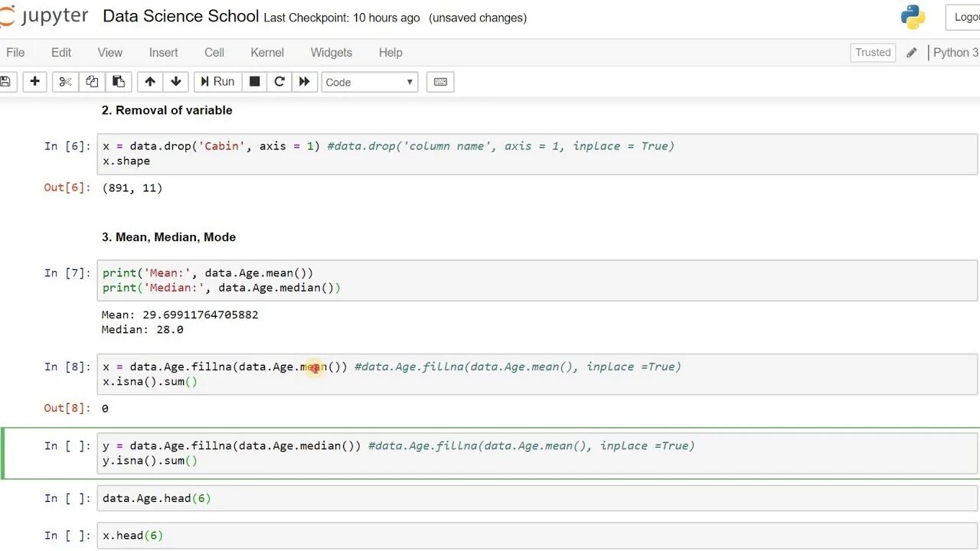Move selected cell up
The width and height of the screenshot is (980, 551).
150,82
